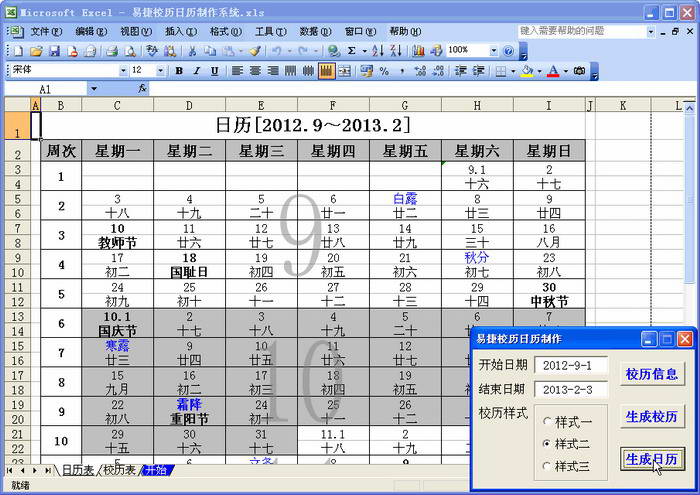Open the 格式(O) menu

[226, 31]
